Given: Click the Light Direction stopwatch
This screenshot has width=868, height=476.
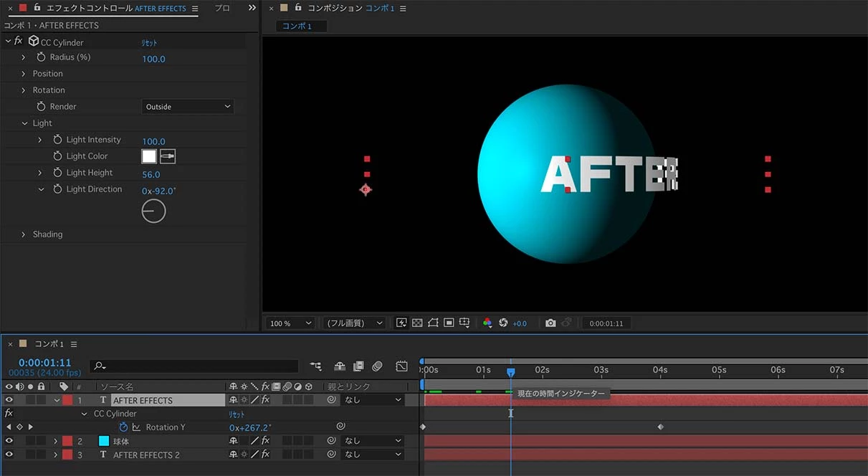Looking at the screenshot, I should click(58, 189).
